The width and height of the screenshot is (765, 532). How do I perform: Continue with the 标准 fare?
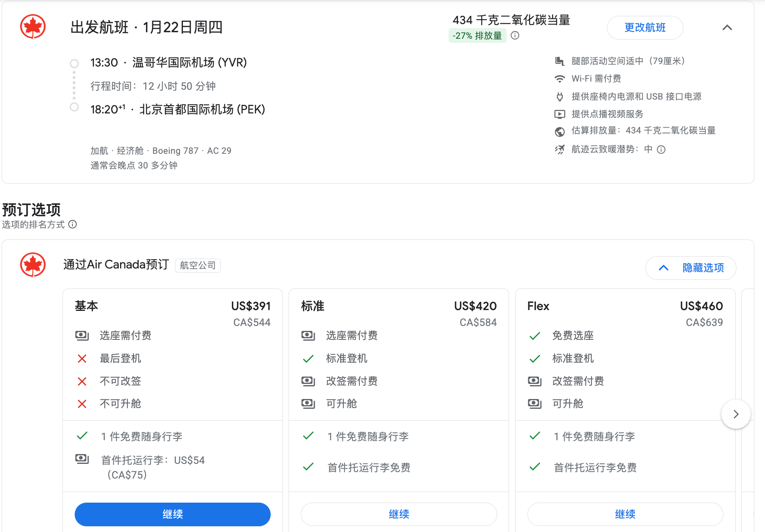[x=399, y=514]
